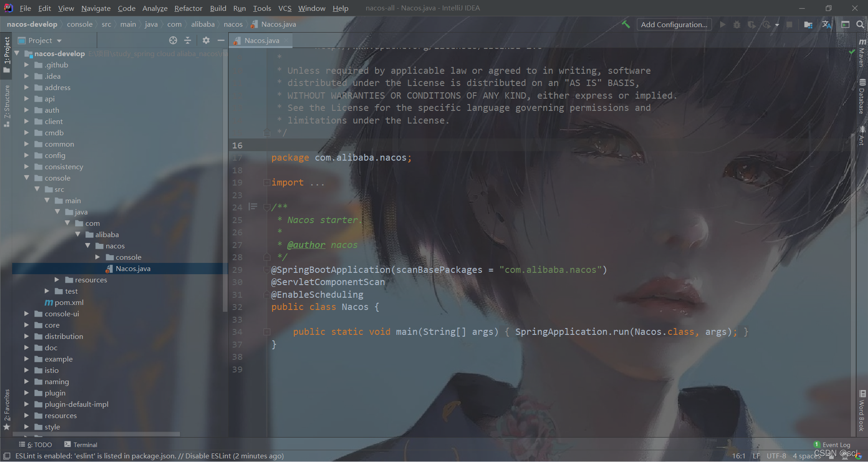Click LF line separator in status bar
868x462 pixels.
[x=756, y=456]
